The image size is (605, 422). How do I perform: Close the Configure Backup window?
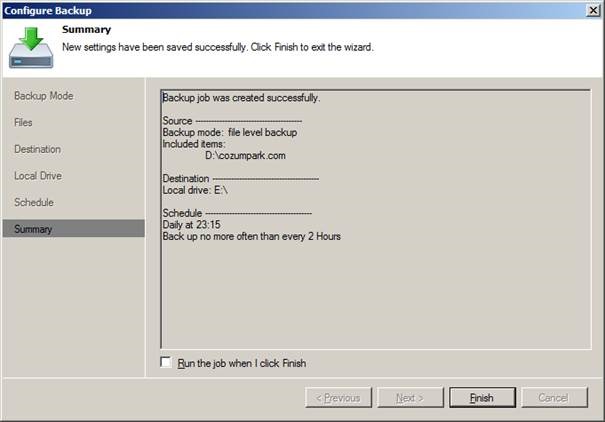coord(593,10)
